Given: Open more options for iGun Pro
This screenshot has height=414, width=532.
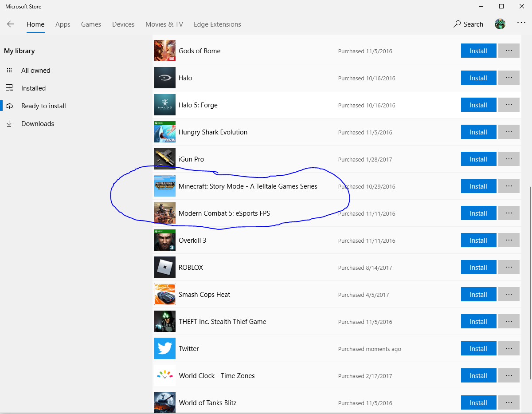Looking at the screenshot, I should (x=509, y=159).
